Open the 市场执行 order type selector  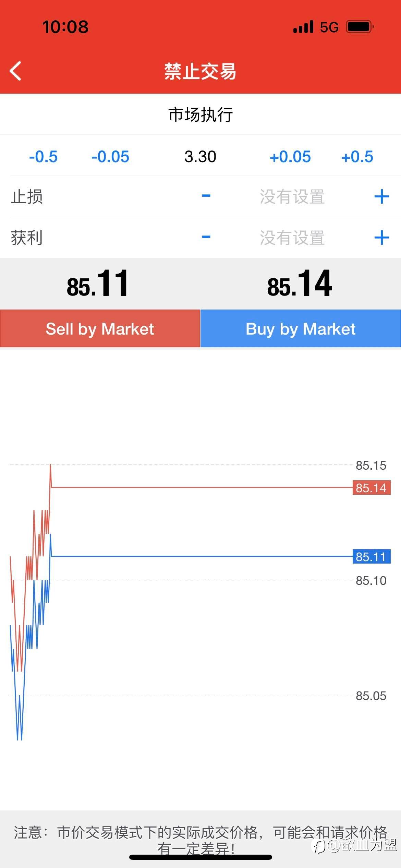click(x=200, y=114)
